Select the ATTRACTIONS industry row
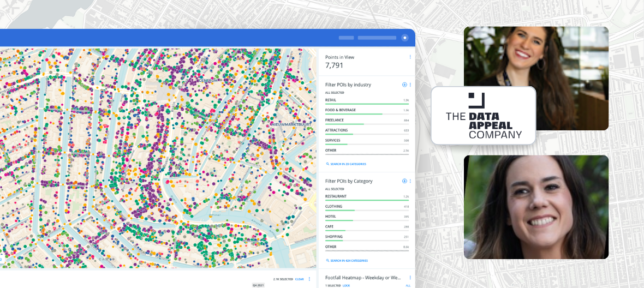Image resolution: width=644 pixels, height=288 pixels. coord(367,131)
